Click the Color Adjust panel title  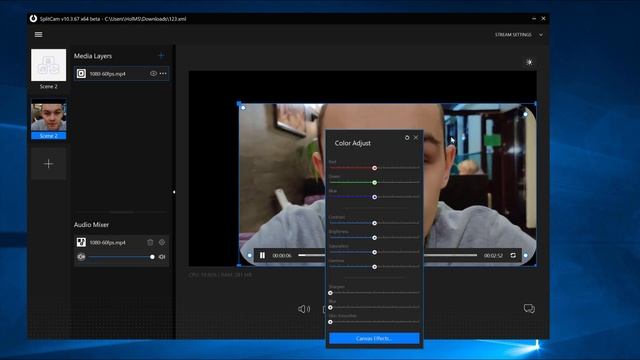tap(353, 143)
